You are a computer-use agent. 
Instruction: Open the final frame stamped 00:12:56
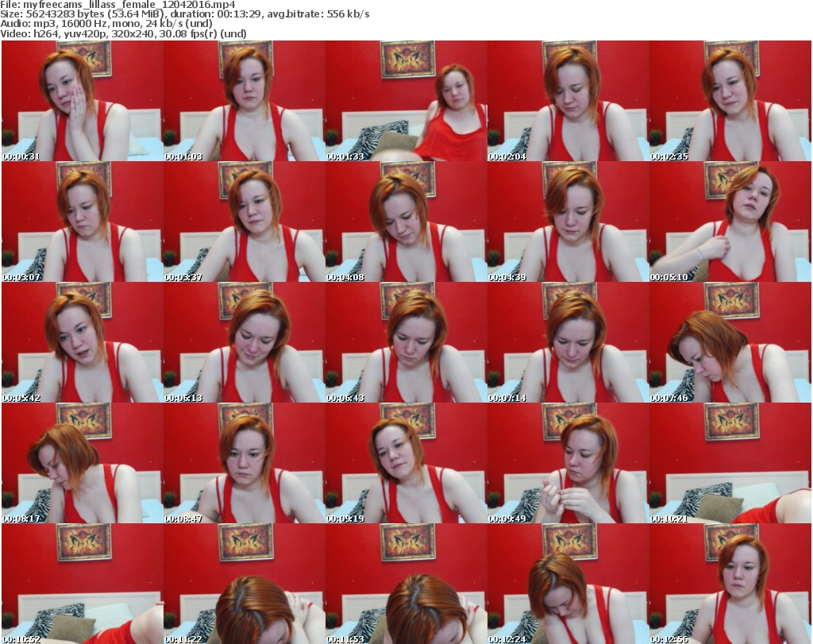[x=730, y=584]
